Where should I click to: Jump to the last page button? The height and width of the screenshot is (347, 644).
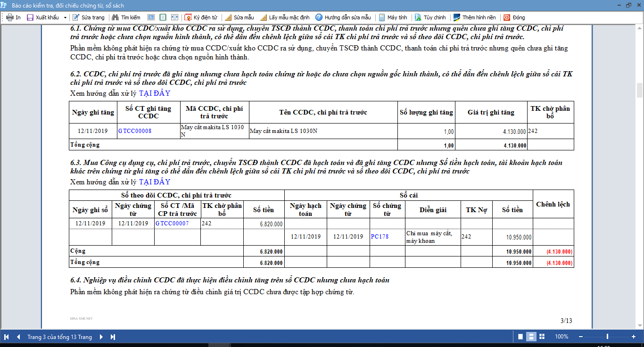[113, 337]
